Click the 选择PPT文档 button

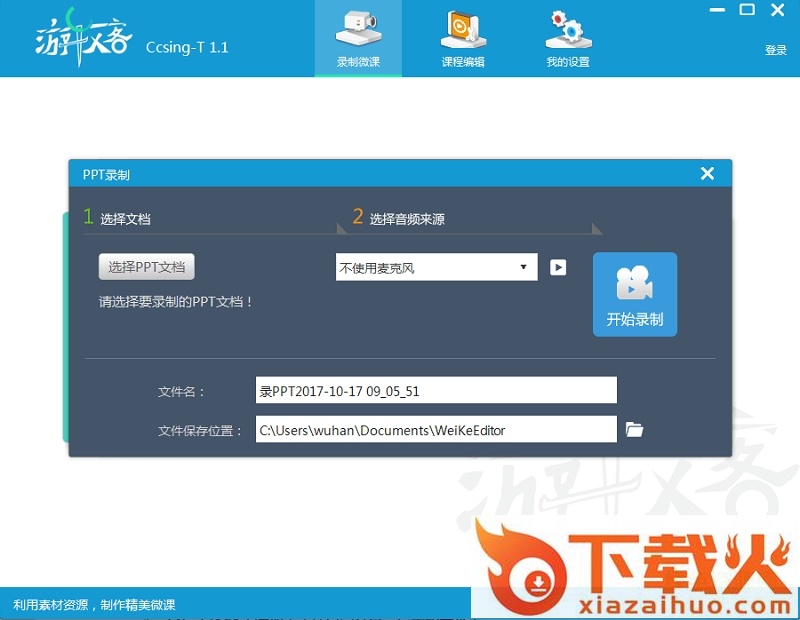point(147,267)
